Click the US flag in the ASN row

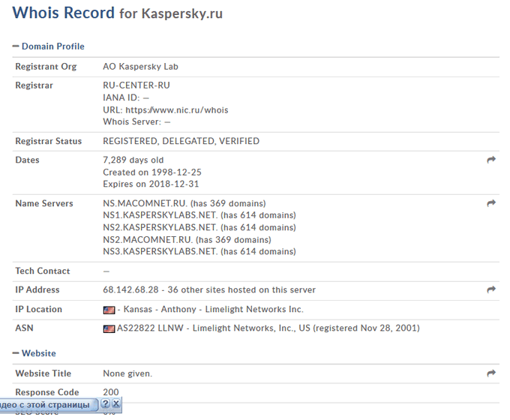click(109, 329)
